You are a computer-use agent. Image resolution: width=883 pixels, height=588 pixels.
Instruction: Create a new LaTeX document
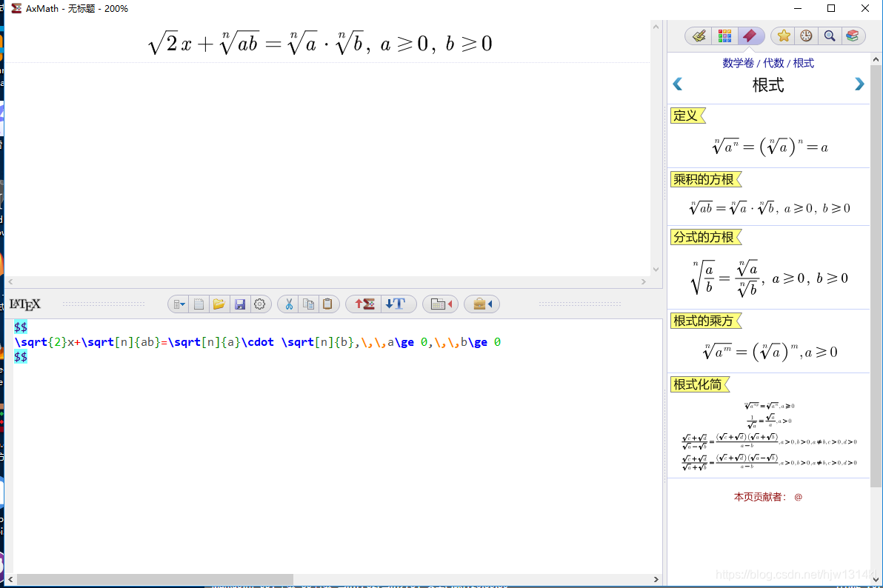click(x=199, y=304)
